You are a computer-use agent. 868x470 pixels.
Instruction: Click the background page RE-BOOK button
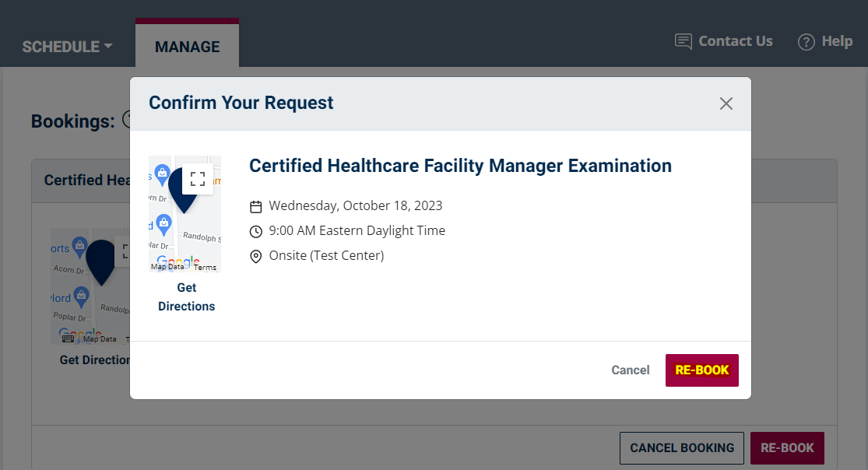point(786,448)
